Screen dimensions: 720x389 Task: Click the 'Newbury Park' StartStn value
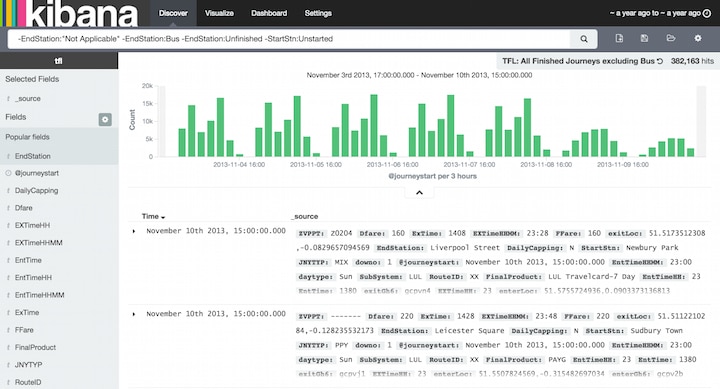(x=652, y=248)
